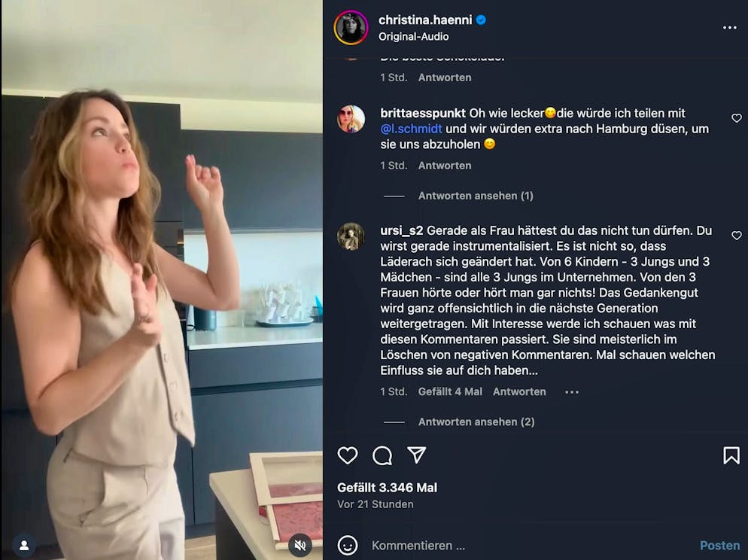Share the reel using the paper plane icon
This screenshot has width=748, height=560.
point(416,455)
